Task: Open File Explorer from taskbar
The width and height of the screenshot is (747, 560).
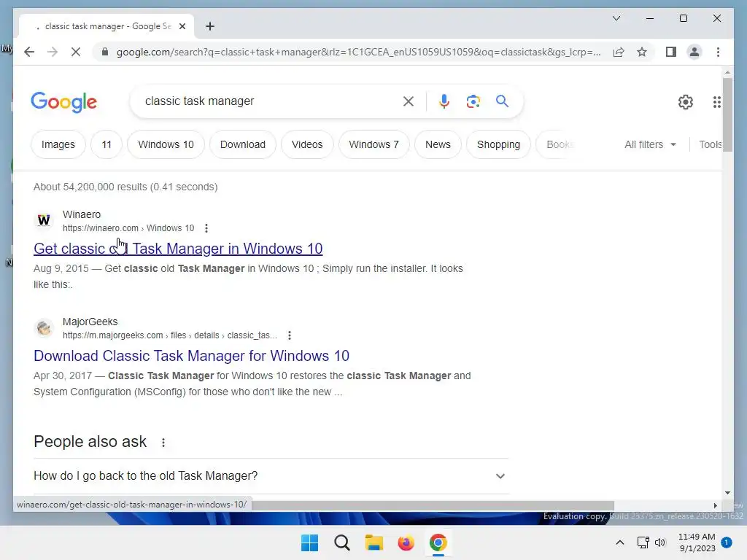Action: click(x=374, y=542)
